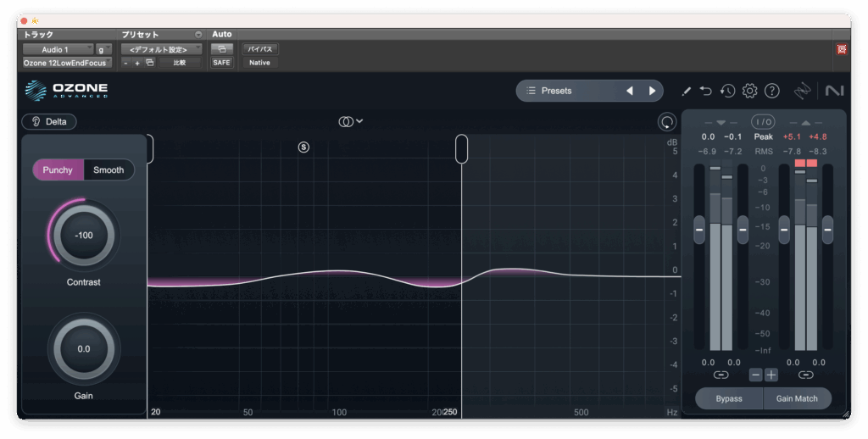Click the Gain Match button
This screenshot has height=439, width=868.
797,398
